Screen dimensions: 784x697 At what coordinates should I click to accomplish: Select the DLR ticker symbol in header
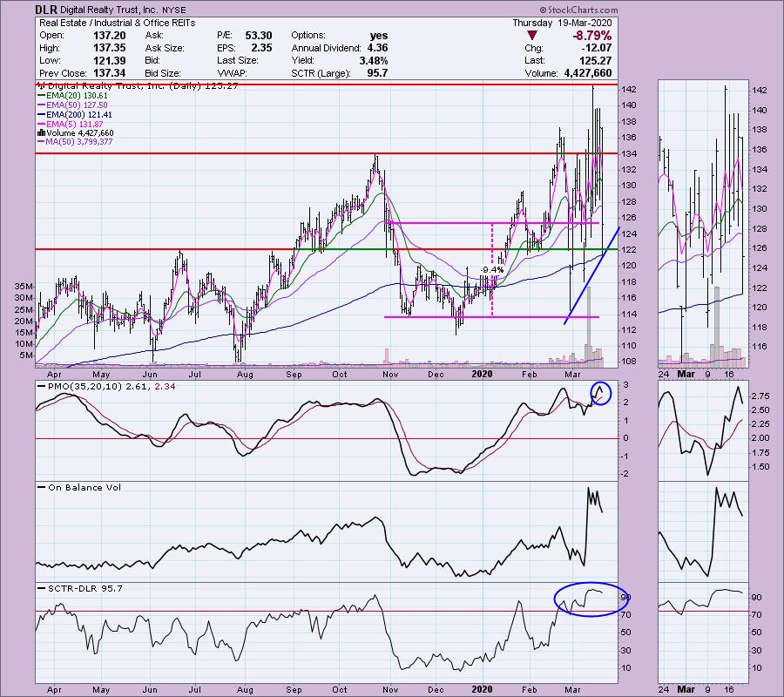[46, 10]
